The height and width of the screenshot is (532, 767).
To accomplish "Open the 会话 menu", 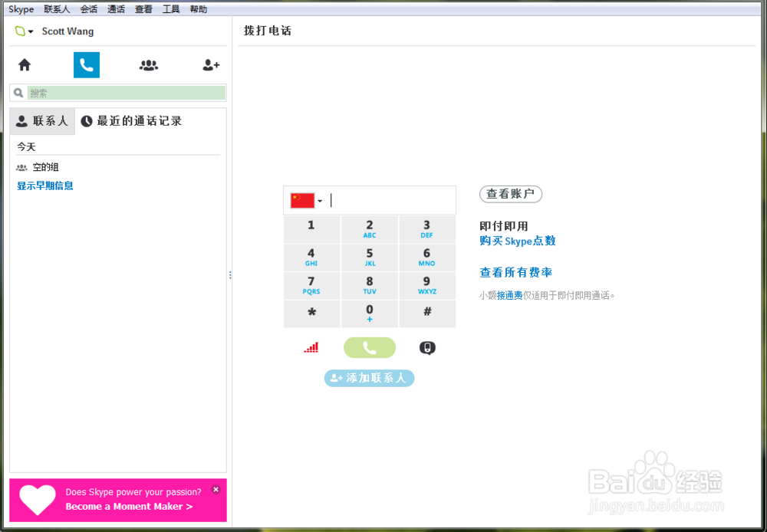I will (x=89, y=9).
